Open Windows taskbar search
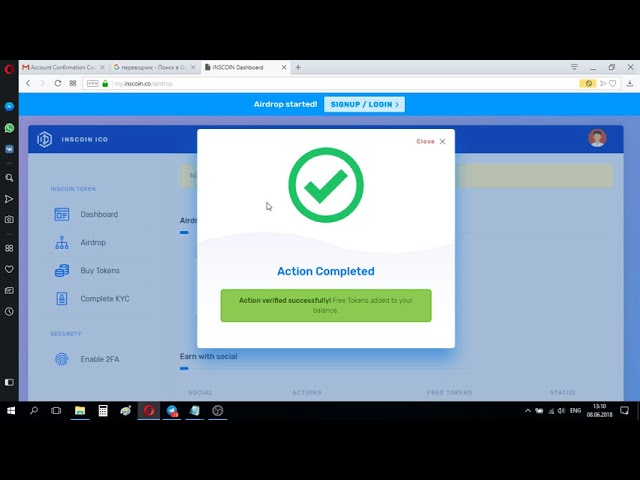The width and height of the screenshot is (640, 480). coord(34,411)
